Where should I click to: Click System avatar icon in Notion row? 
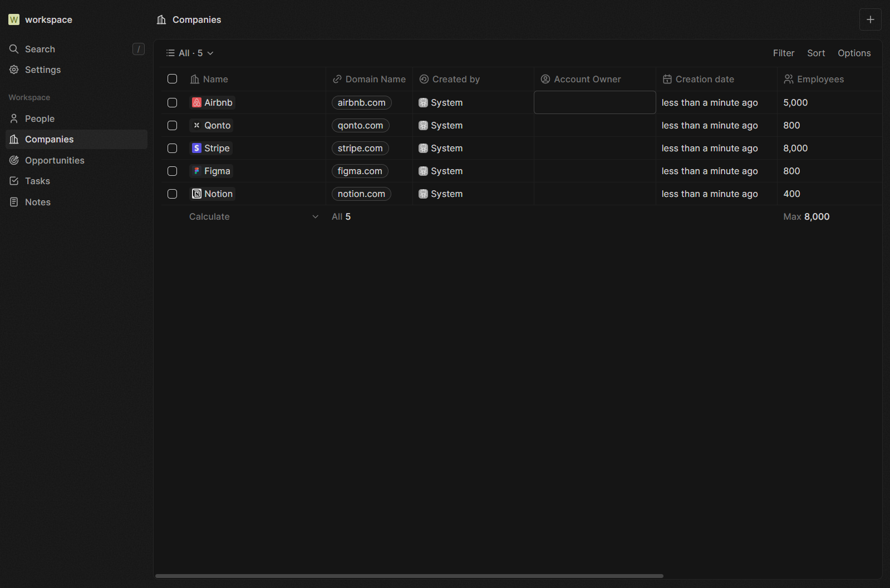tap(423, 194)
